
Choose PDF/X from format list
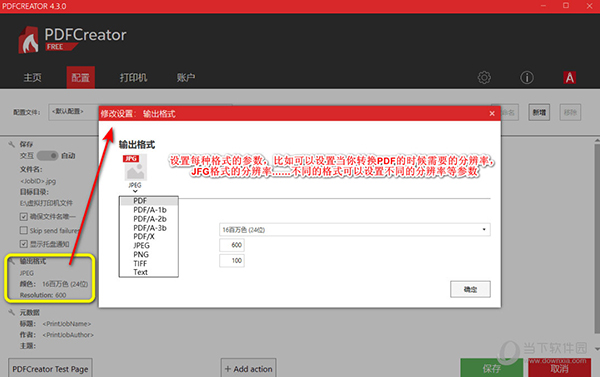click(x=149, y=237)
